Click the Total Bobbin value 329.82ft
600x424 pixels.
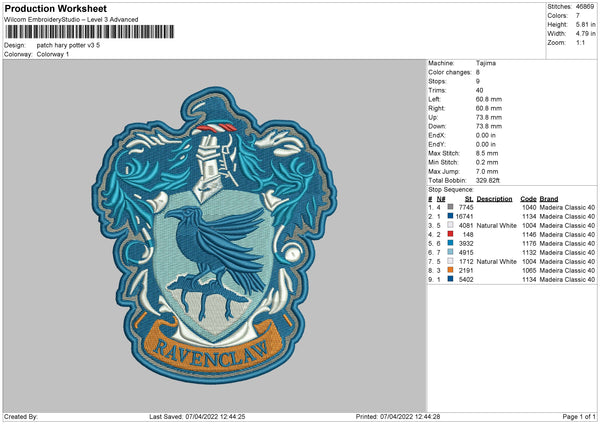coord(488,180)
